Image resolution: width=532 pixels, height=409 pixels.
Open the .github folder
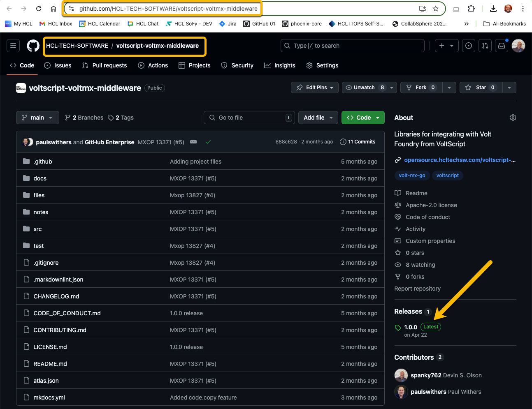pos(43,162)
